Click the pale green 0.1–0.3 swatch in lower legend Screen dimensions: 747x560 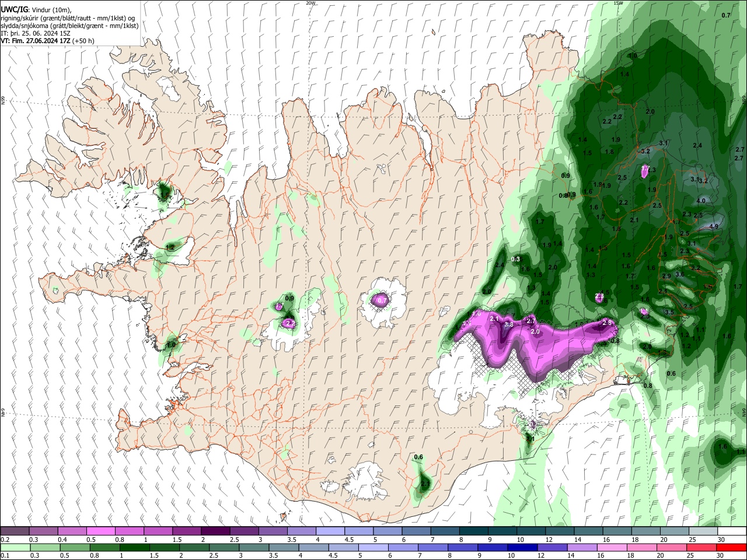15,547
